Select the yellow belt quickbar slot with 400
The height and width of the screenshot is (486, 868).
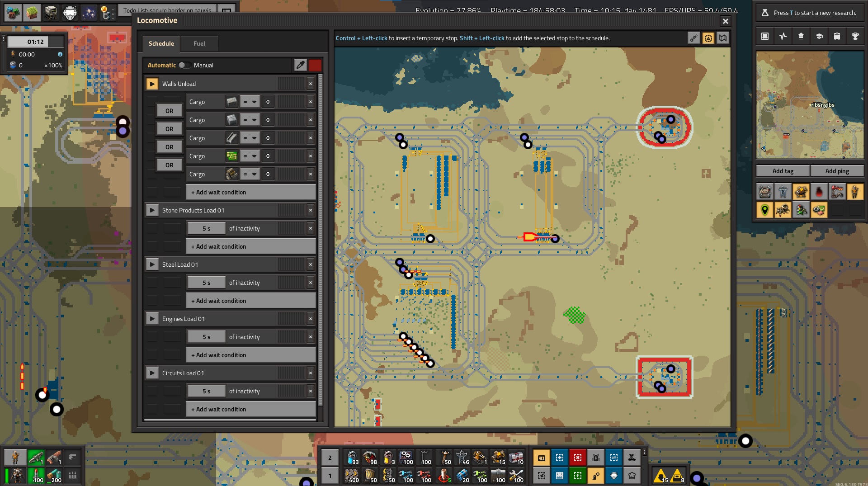coord(351,476)
